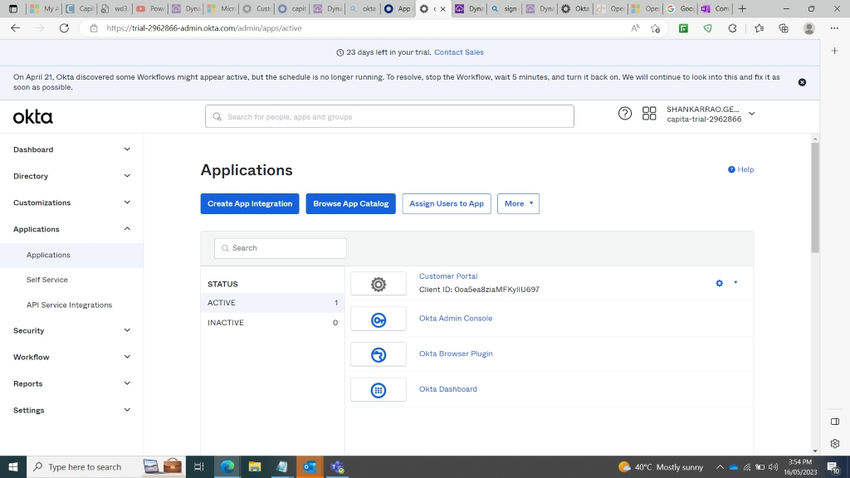Image resolution: width=850 pixels, height=478 pixels.
Task: Open the browser profile avatar
Action: [809, 28]
